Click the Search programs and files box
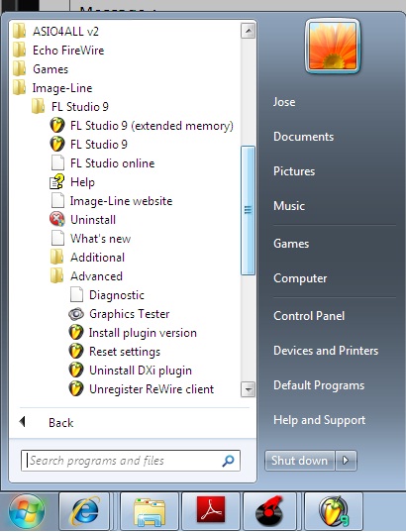 tap(131, 461)
